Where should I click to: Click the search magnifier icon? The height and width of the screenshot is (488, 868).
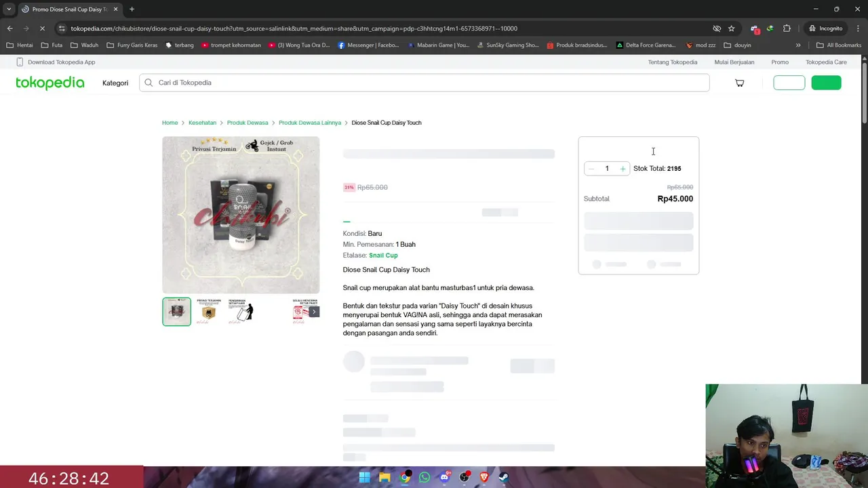149,83
